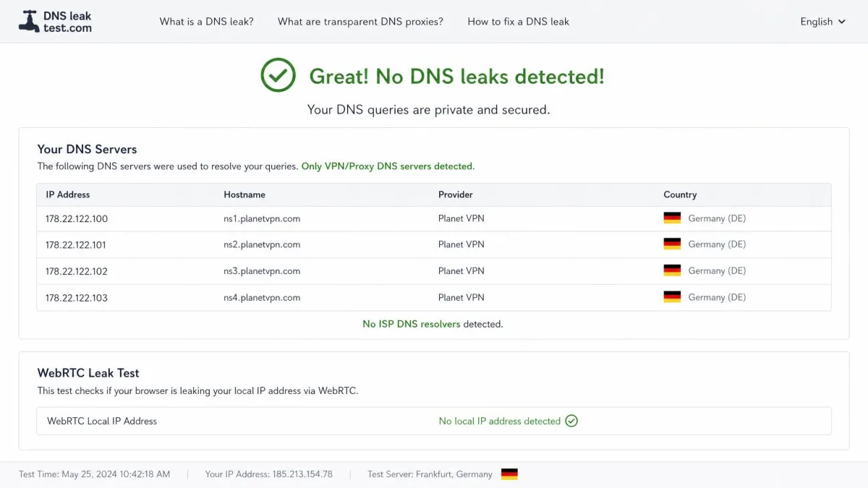Image resolution: width=868 pixels, height=488 pixels.
Task: Click "Test Server: Frankfurt, Germany" text
Action: point(430,474)
